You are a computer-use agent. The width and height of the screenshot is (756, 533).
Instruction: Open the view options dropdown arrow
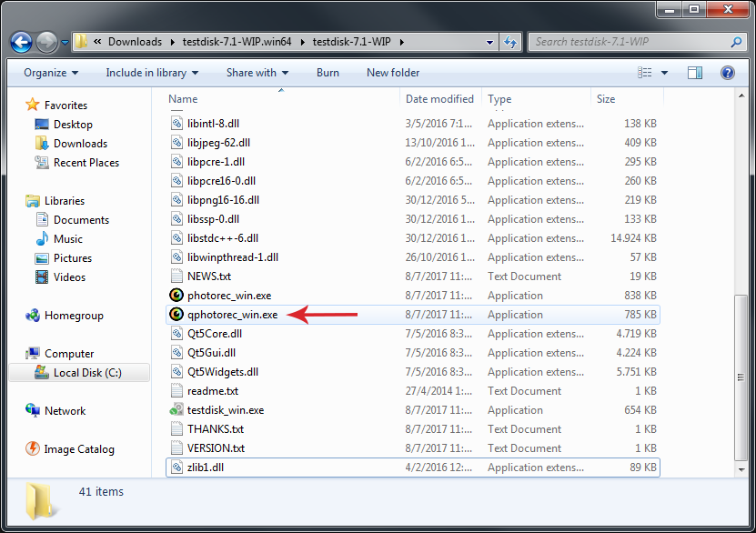tap(664, 74)
